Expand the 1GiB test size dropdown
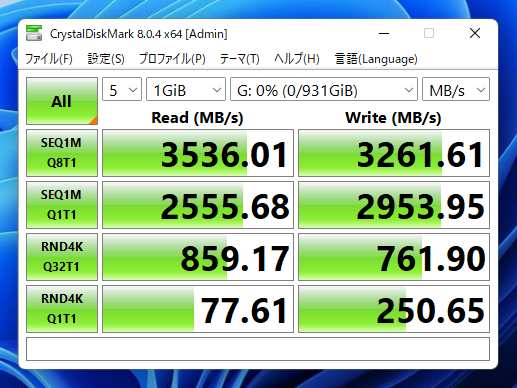517x388 pixels. (186, 89)
